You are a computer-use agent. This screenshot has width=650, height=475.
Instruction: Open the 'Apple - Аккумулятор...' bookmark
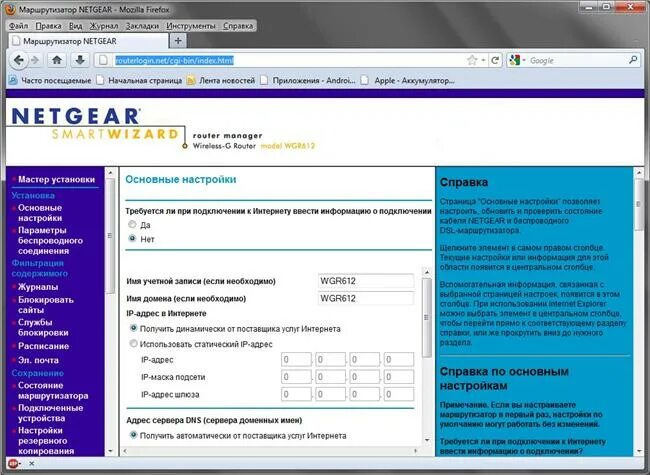click(408, 80)
